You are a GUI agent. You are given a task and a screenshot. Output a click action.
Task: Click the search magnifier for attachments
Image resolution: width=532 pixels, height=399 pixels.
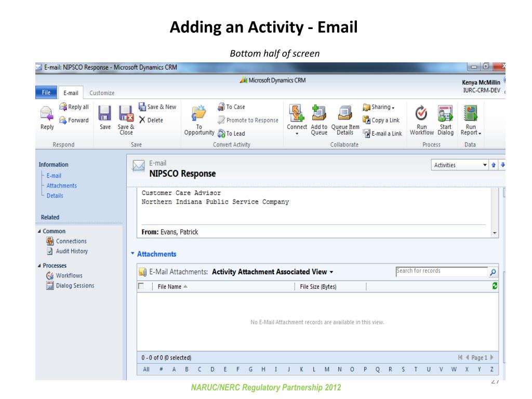493,272
